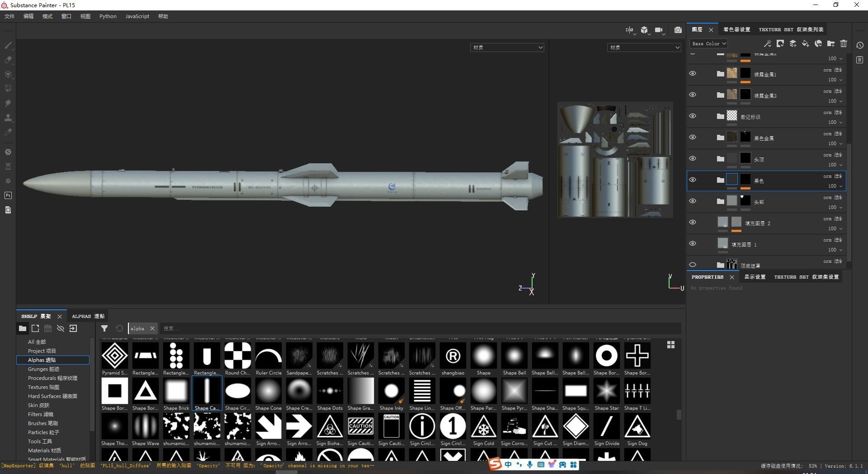The width and height of the screenshot is (868, 474).
Task: Click the black mask thumbnail of 黑色金属
Action: (745, 137)
